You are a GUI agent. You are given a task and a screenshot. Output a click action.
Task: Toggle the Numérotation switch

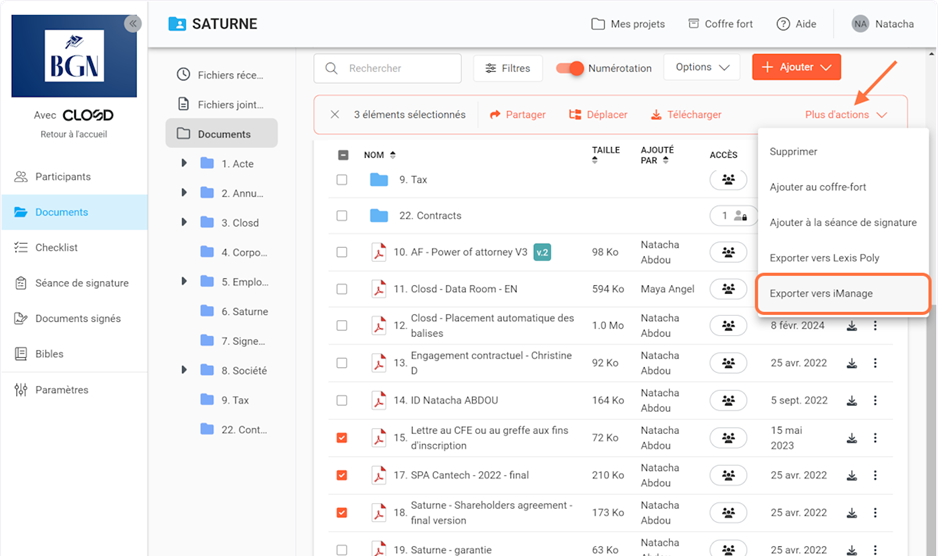pyautogui.click(x=570, y=68)
